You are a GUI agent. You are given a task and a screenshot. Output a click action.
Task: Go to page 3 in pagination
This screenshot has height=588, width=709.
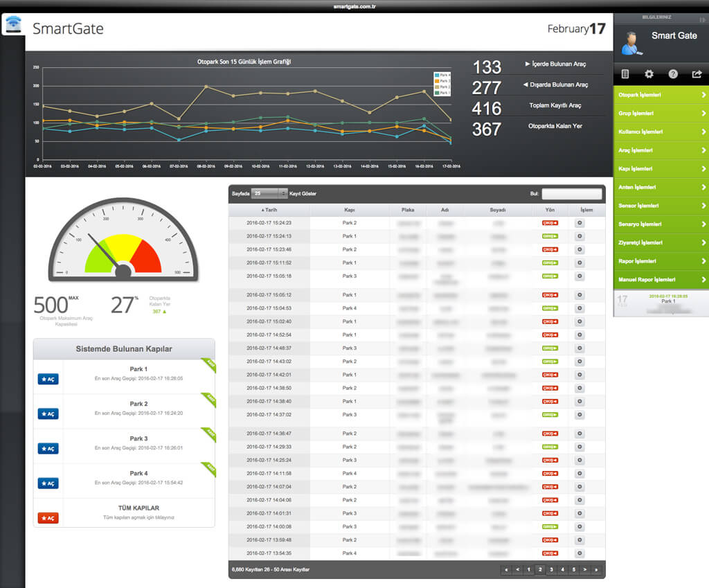tap(551, 569)
